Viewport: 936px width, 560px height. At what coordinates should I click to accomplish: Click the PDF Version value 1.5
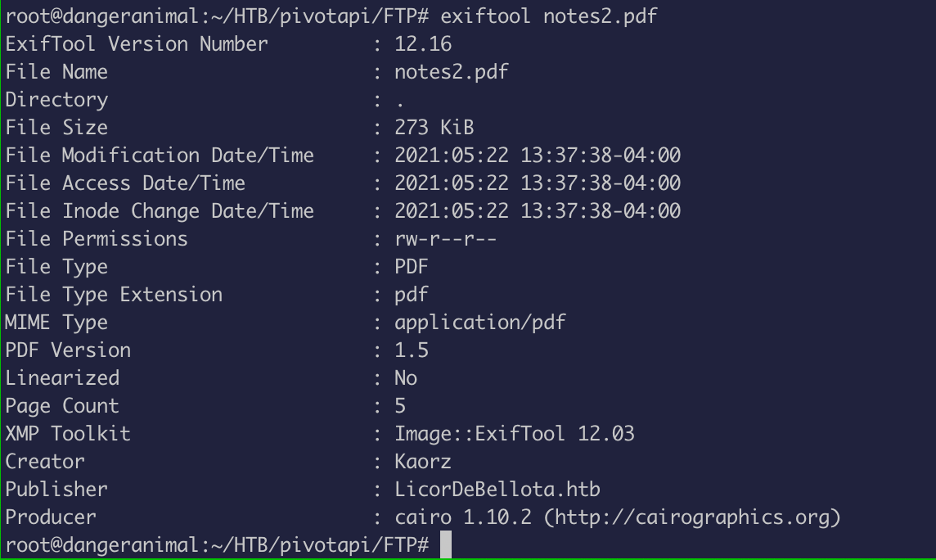[x=411, y=350]
